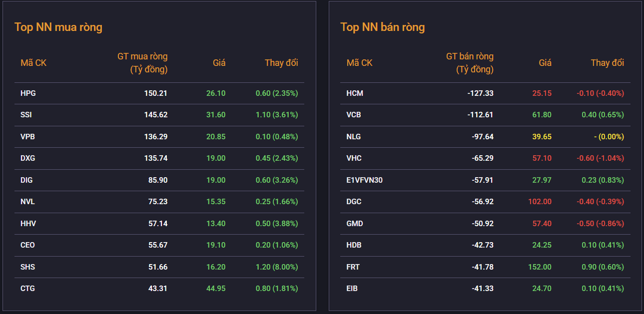Open the HCM ticker in net selling
The image size is (644, 314).
pos(355,93)
